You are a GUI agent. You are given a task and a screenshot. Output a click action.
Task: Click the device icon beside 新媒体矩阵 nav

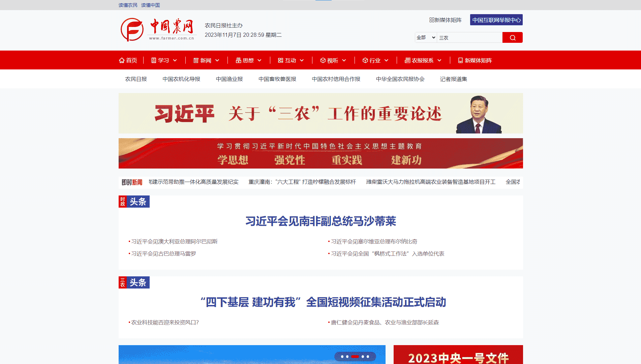pyautogui.click(x=460, y=60)
